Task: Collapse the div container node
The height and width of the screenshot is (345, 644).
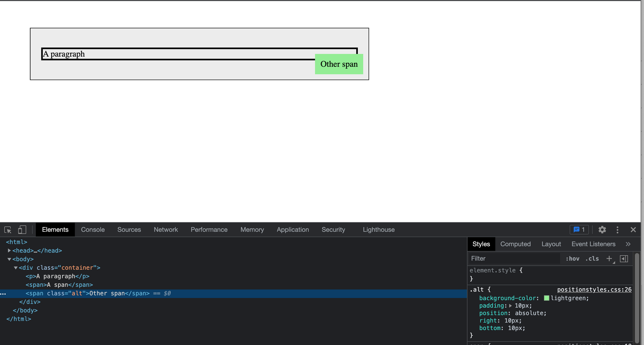Action: coord(16,268)
